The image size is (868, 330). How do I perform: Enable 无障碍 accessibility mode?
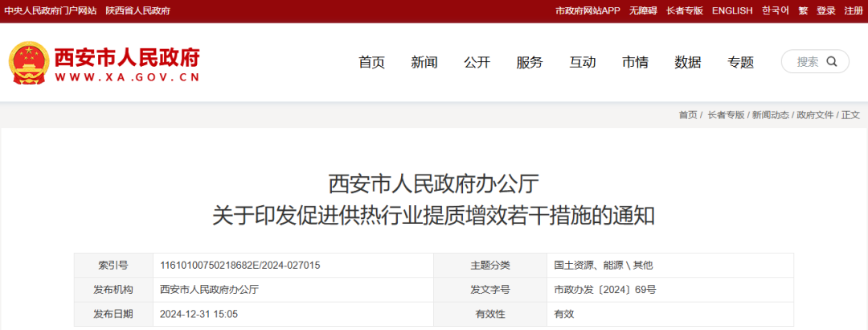tap(643, 10)
